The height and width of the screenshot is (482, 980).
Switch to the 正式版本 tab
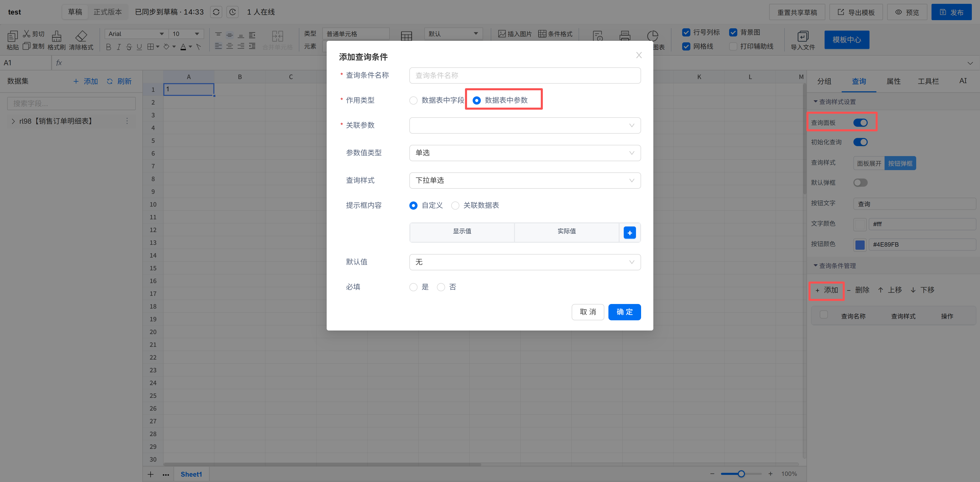tap(108, 12)
